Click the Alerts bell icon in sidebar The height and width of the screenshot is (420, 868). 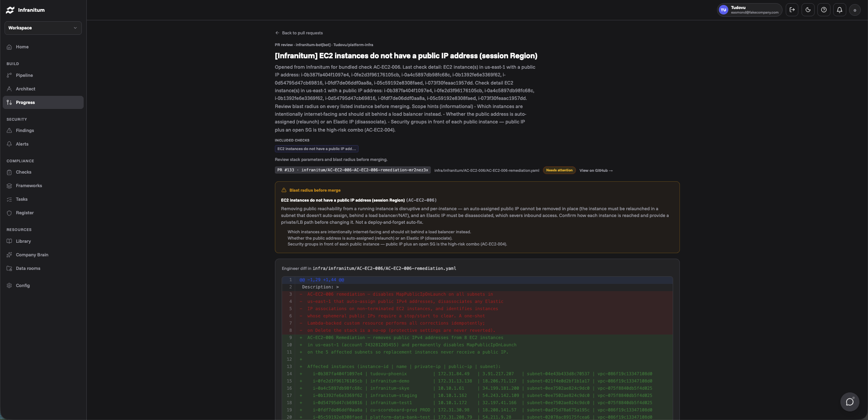pyautogui.click(x=9, y=144)
